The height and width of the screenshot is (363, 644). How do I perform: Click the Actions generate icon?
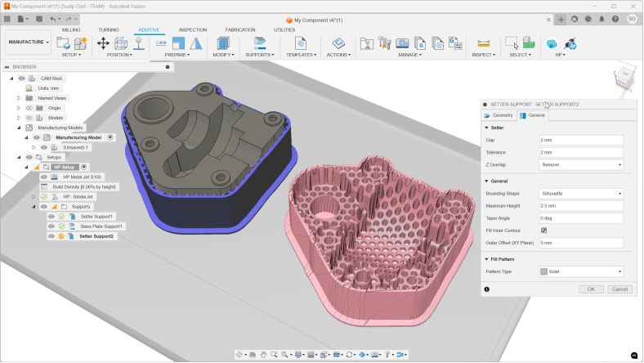[x=338, y=43]
